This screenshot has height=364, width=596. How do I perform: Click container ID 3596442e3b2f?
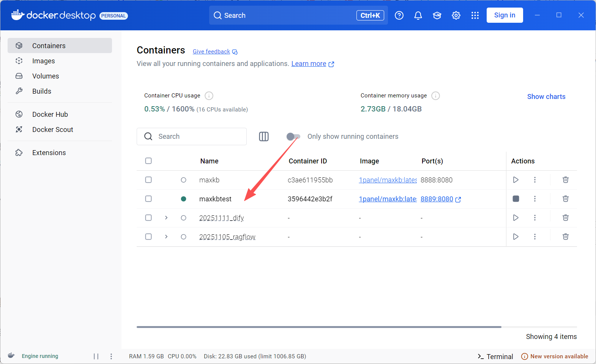click(x=310, y=199)
